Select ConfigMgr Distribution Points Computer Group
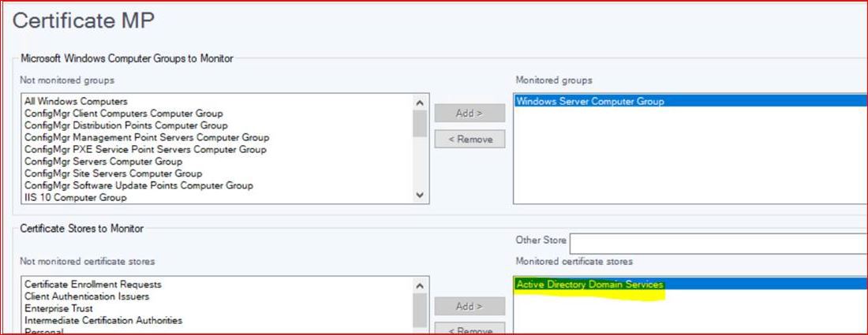Image resolution: width=868 pixels, height=335 pixels. coord(125,125)
